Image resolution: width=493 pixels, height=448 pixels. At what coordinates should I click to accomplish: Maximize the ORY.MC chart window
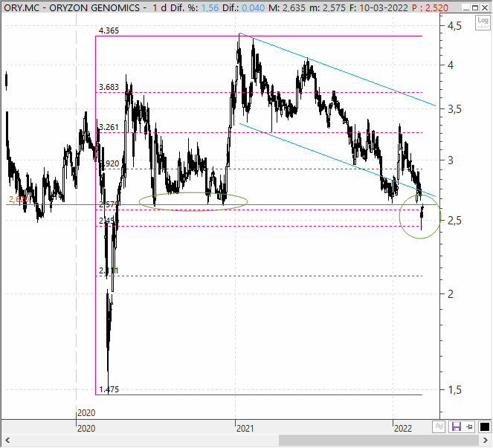coord(475,7)
